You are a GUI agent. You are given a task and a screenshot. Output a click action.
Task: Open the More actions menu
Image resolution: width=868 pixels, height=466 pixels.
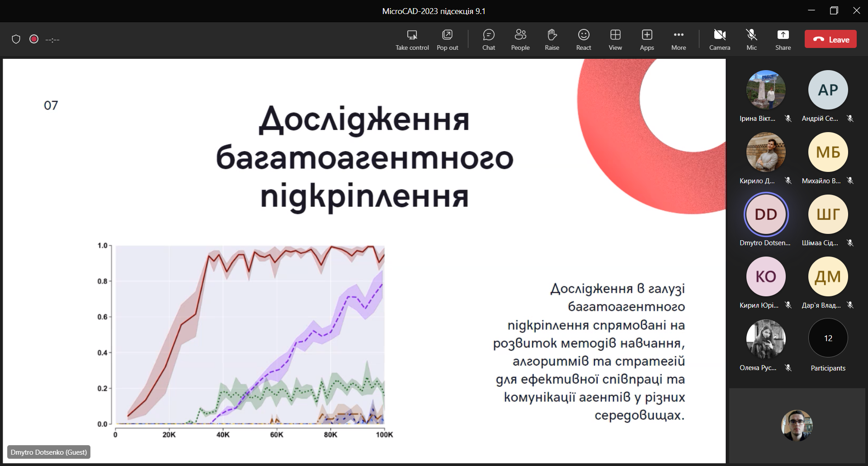coord(678,39)
